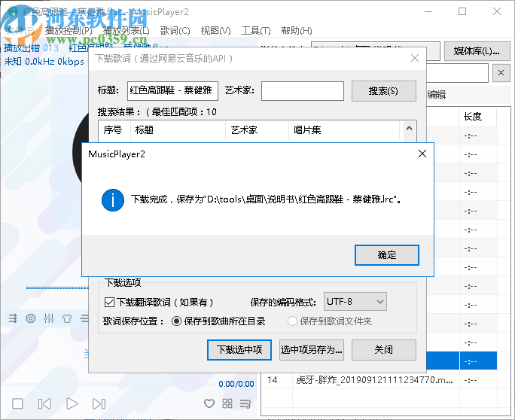
Task: Click the 未知 0.0kHz 0kbps info text
Action: pyautogui.click(x=44, y=62)
